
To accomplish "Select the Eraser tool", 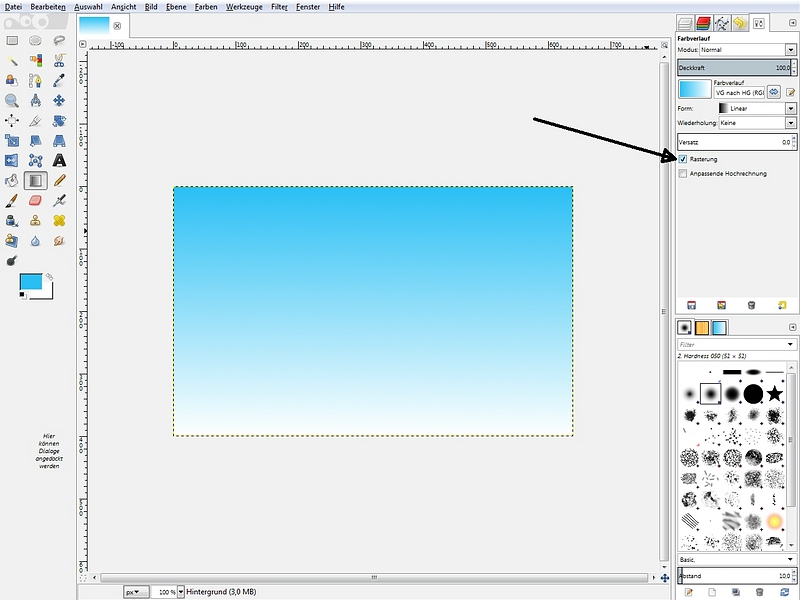I will tap(36, 201).
